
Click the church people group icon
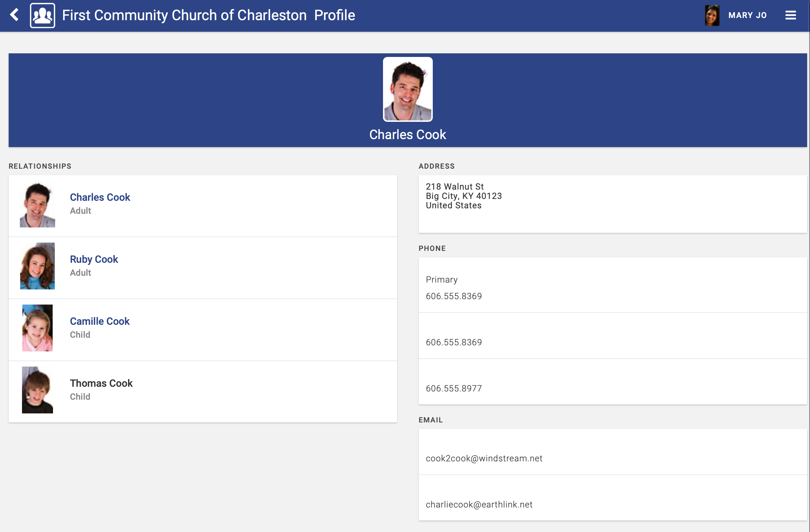pyautogui.click(x=43, y=15)
